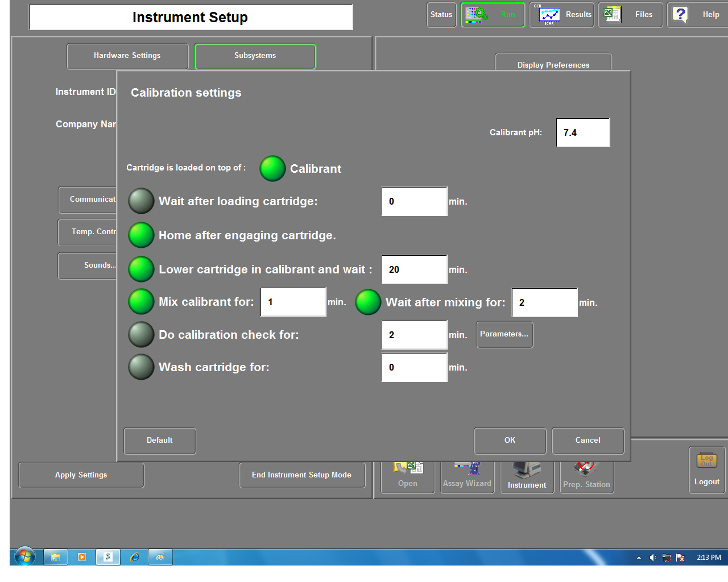Click the Calibration settings dialog title
Viewport: 728px width, 582px height.
coord(186,93)
